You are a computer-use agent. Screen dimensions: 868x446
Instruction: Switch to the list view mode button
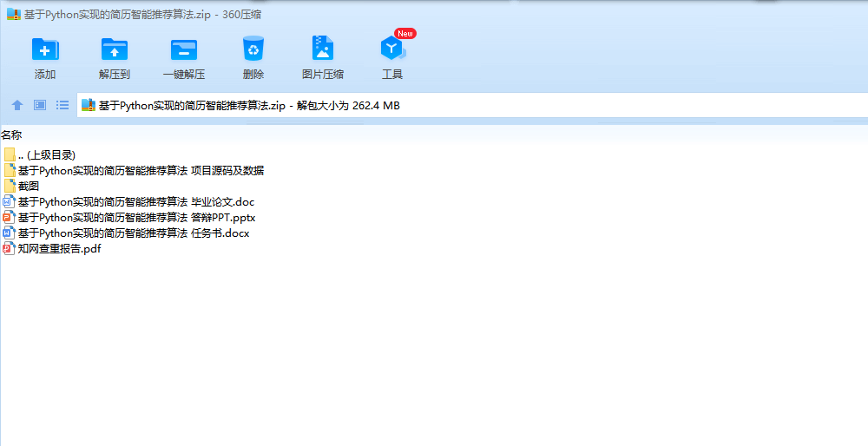(x=62, y=105)
